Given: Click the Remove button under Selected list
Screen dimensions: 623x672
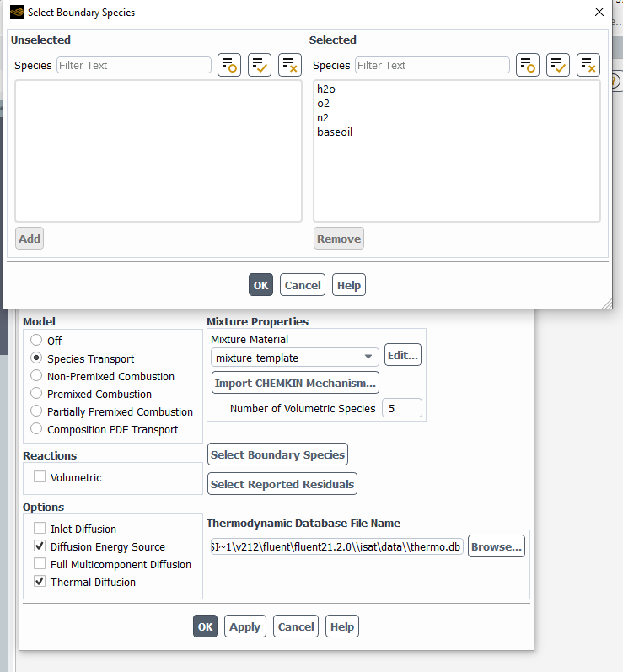Looking at the screenshot, I should [x=339, y=239].
